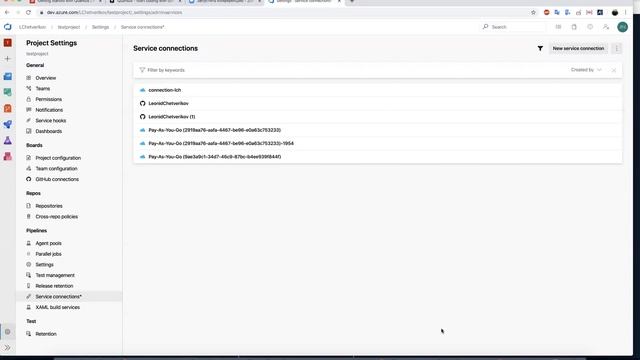The height and width of the screenshot is (360, 640).
Task: Open new browser tab
Action: click(x=352, y=2)
